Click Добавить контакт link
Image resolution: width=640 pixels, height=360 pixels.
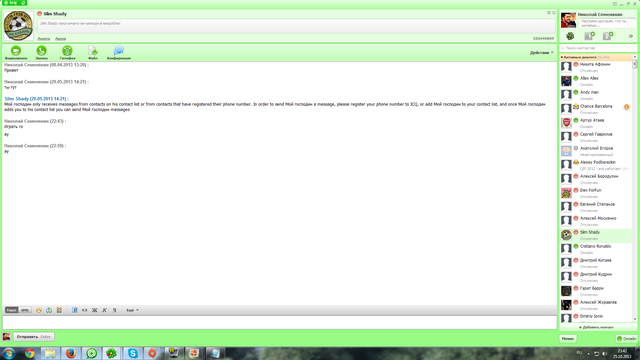(596, 327)
